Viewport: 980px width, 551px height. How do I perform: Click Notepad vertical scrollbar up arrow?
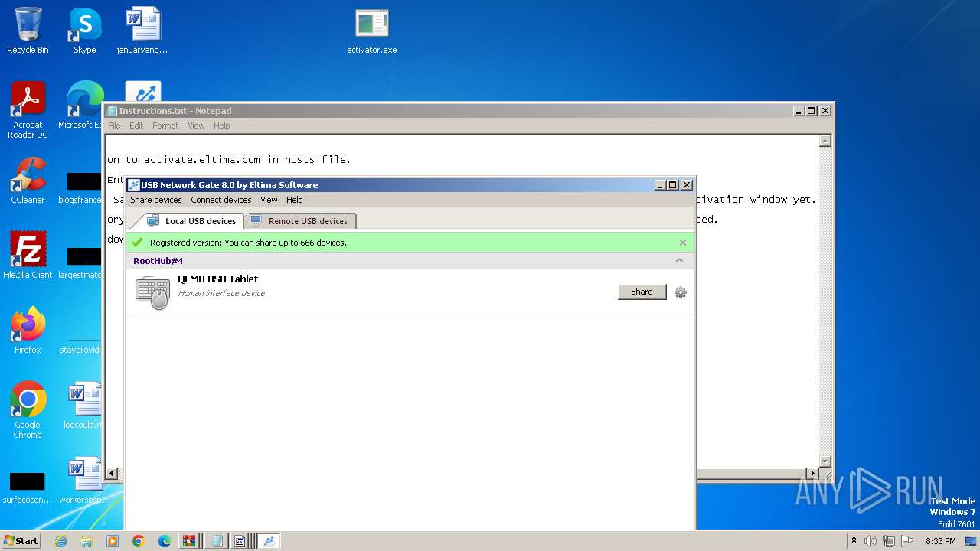pyautogui.click(x=825, y=141)
